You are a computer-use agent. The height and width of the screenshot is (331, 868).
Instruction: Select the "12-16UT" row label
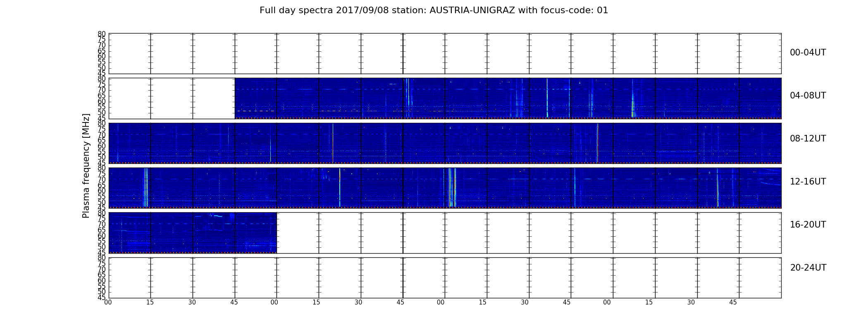click(808, 182)
